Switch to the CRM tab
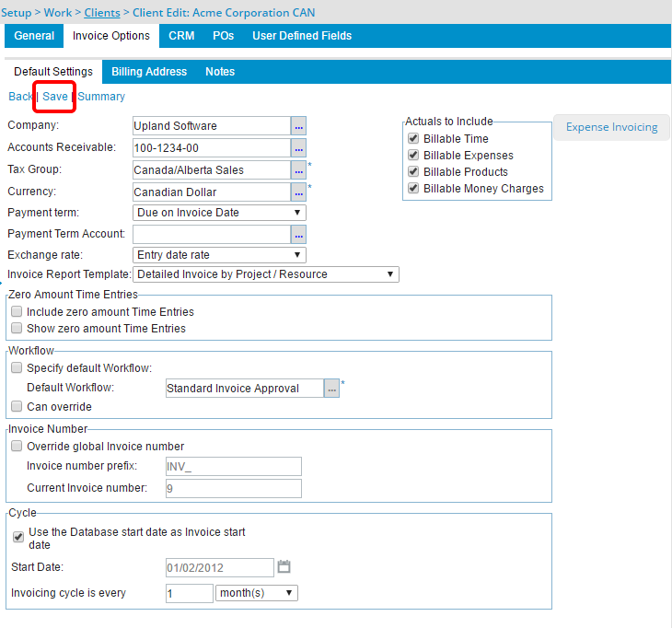This screenshot has height=628, width=672. coord(180,36)
